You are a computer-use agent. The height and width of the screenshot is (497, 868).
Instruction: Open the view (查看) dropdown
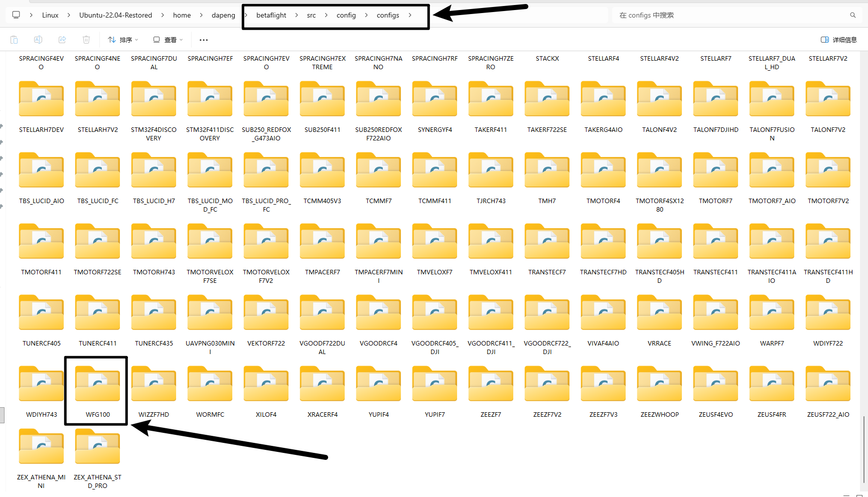168,40
